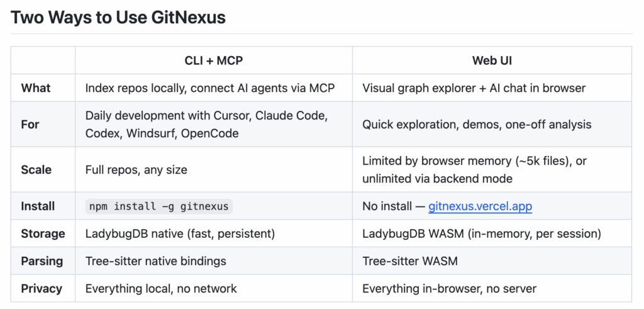Click the "Two Ways to Use GitNexus" heading
The width and height of the screenshot is (644, 309).
click(118, 17)
